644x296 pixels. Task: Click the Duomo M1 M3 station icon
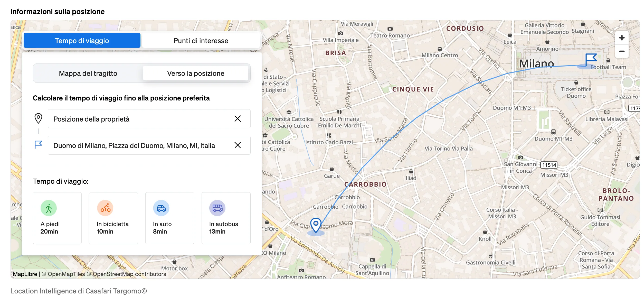coord(553,132)
